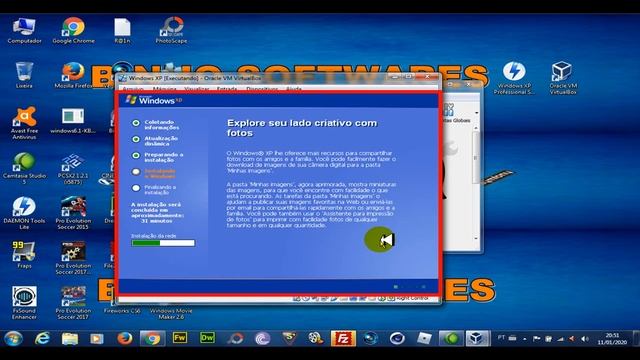The width and height of the screenshot is (640, 360).
Task: Open Firefox from the taskbar
Action: [x=124, y=338]
